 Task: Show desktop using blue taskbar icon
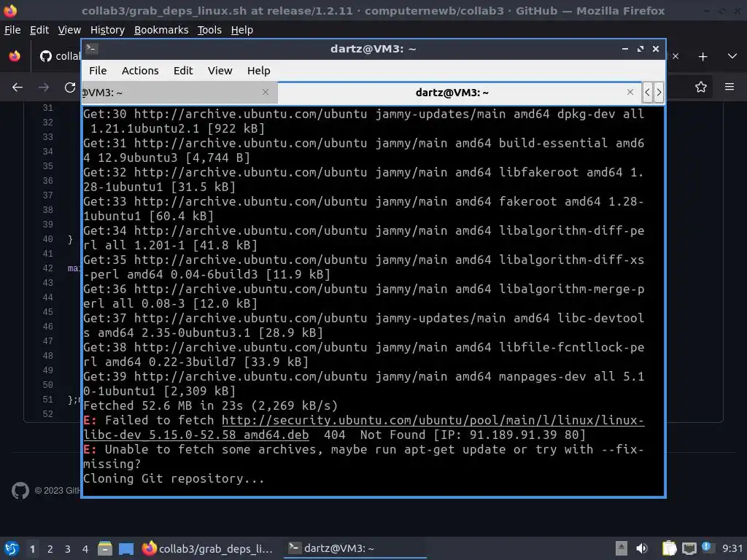[x=126, y=548]
